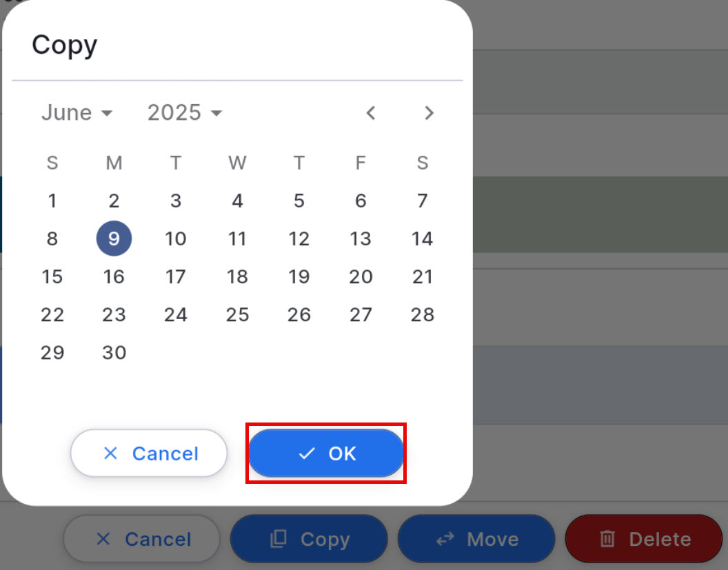This screenshot has width=728, height=570.
Task: Select Saturday June 28 in the calendar
Action: click(x=422, y=314)
